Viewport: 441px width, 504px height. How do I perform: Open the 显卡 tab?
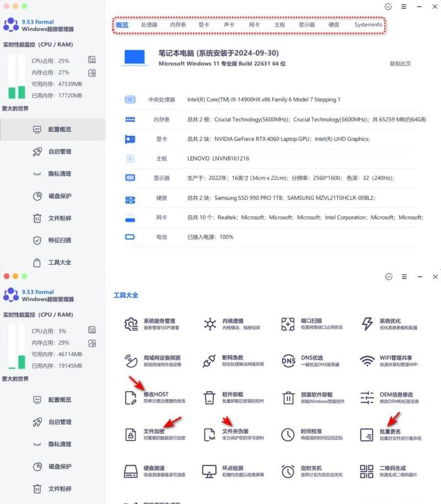(x=204, y=25)
